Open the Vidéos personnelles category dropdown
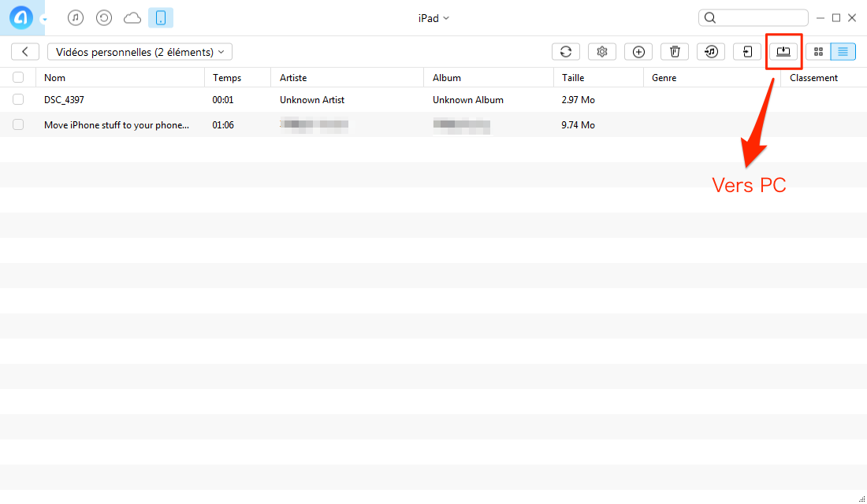Image resolution: width=867 pixels, height=504 pixels. 140,52
